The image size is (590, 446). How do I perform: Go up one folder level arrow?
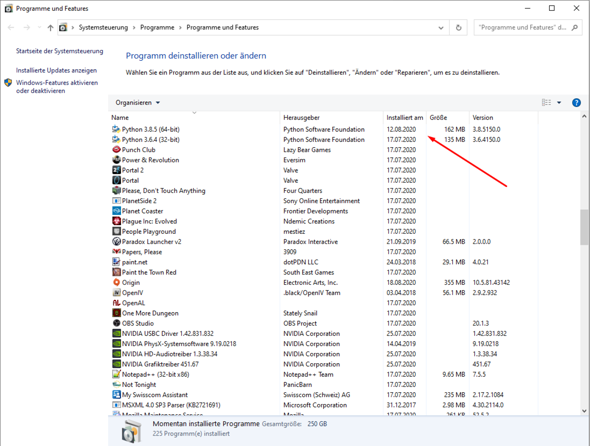coord(50,27)
